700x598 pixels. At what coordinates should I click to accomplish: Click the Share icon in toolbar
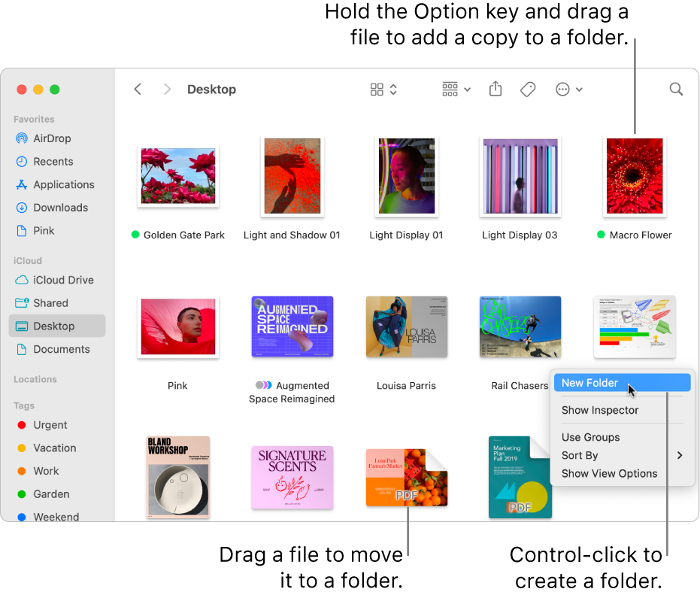pyautogui.click(x=495, y=89)
